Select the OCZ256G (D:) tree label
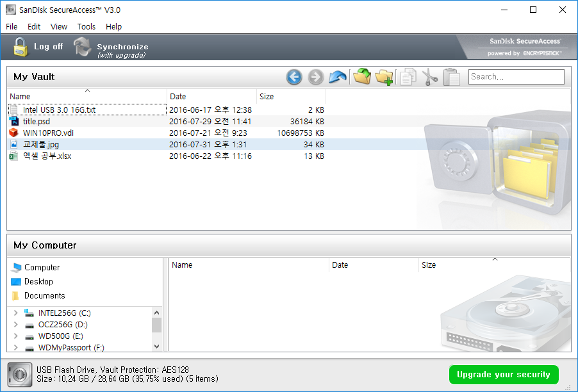 pyautogui.click(x=63, y=325)
